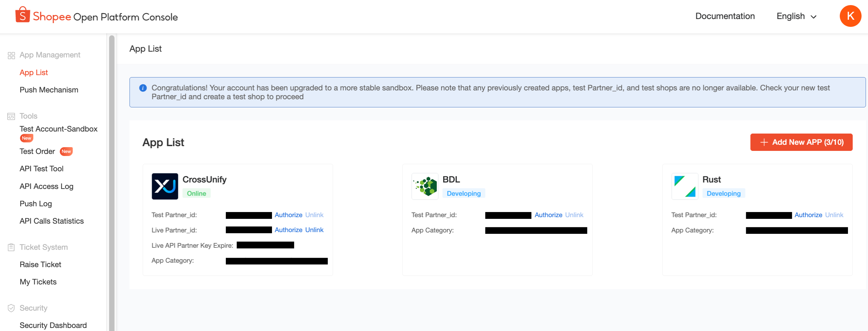Click the Tools section code icon
The height and width of the screenshot is (331, 868).
click(x=11, y=117)
